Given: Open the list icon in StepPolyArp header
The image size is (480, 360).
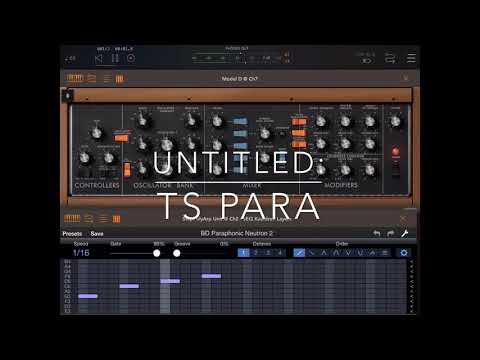Looking at the screenshot, I should pyautogui.click(x=104, y=219).
